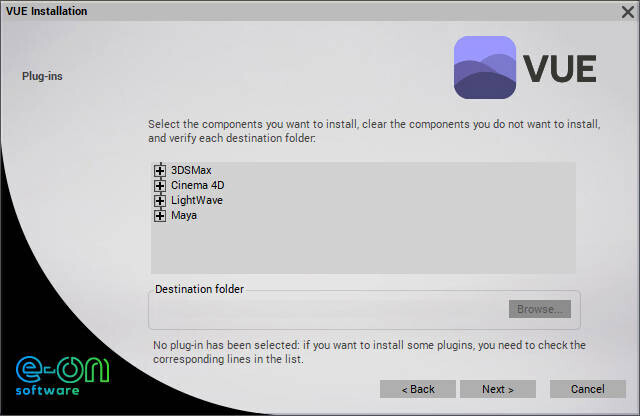Expand the LightWave plus box
This screenshot has height=416, width=640.
159,201
